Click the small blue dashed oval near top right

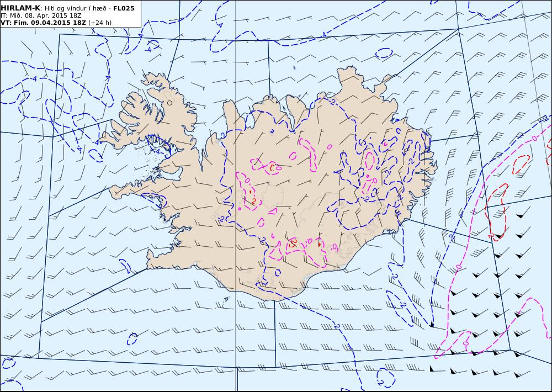click(x=384, y=53)
